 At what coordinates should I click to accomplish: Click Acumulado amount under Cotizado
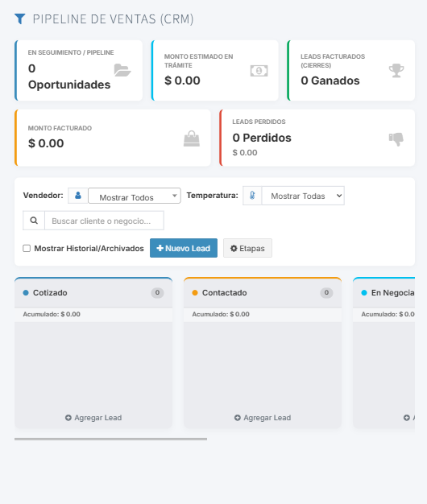[x=52, y=314]
